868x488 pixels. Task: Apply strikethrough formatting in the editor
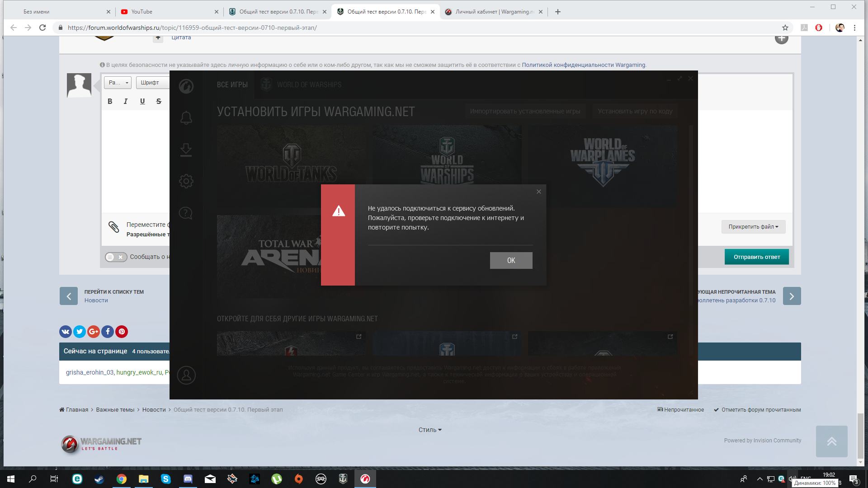(159, 101)
